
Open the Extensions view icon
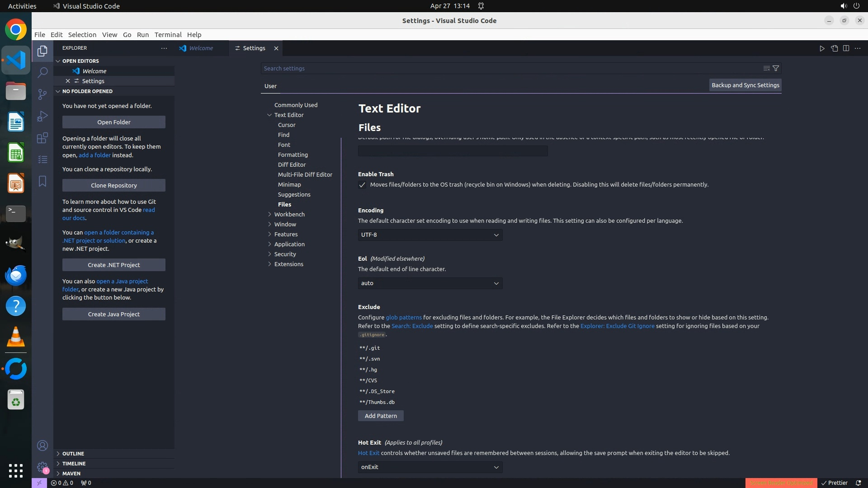(42, 138)
